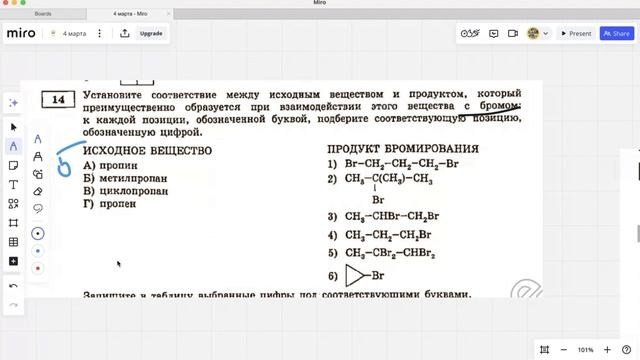Open board options three-dot menu
The width and height of the screenshot is (640, 360).
100,33
